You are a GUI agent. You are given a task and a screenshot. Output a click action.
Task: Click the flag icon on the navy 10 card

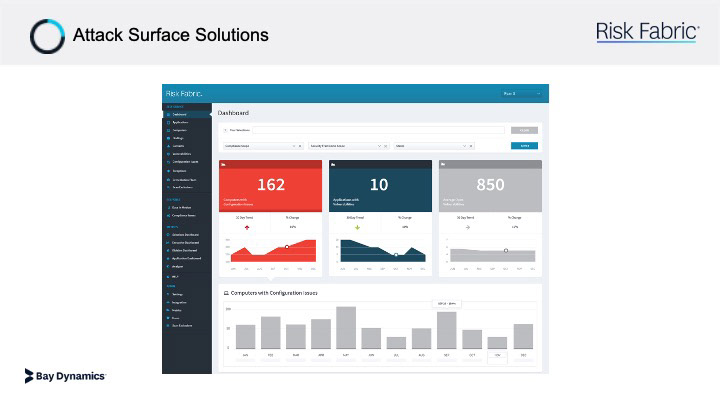click(x=333, y=164)
